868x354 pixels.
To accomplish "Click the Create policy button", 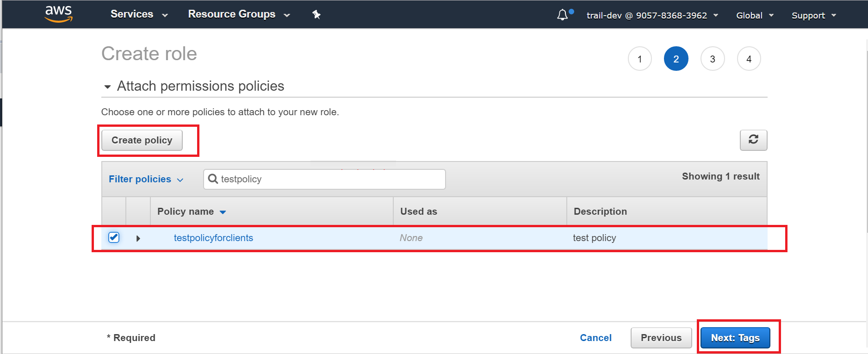I will coord(142,140).
